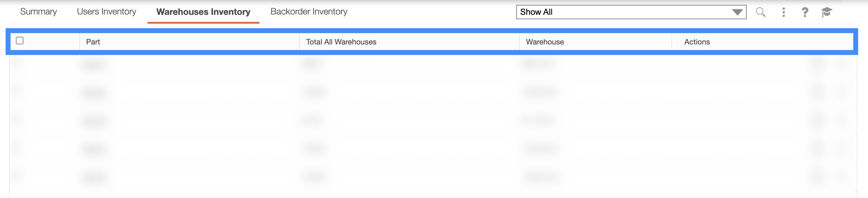The width and height of the screenshot is (868, 198).
Task: Click the Total All Warehouses column header
Action: (341, 42)
